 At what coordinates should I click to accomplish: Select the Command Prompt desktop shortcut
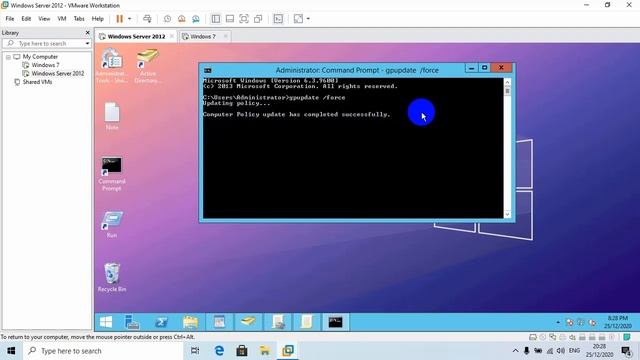click(x=112, y=174)
